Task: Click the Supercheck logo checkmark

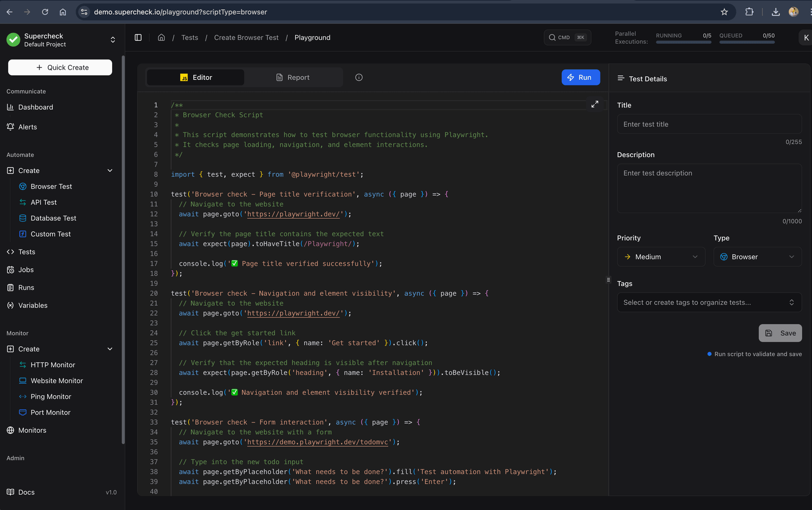Action: point(13,40)
